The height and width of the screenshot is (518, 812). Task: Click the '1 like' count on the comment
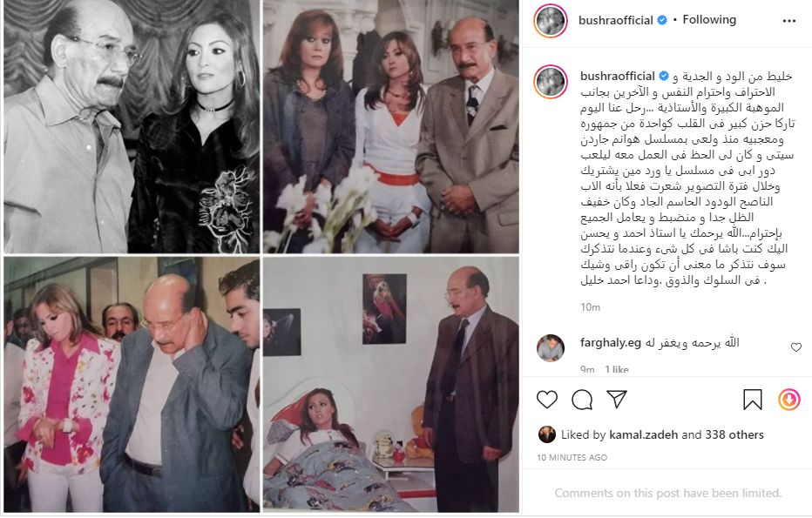pyautogui.click(x=616, y=369)
